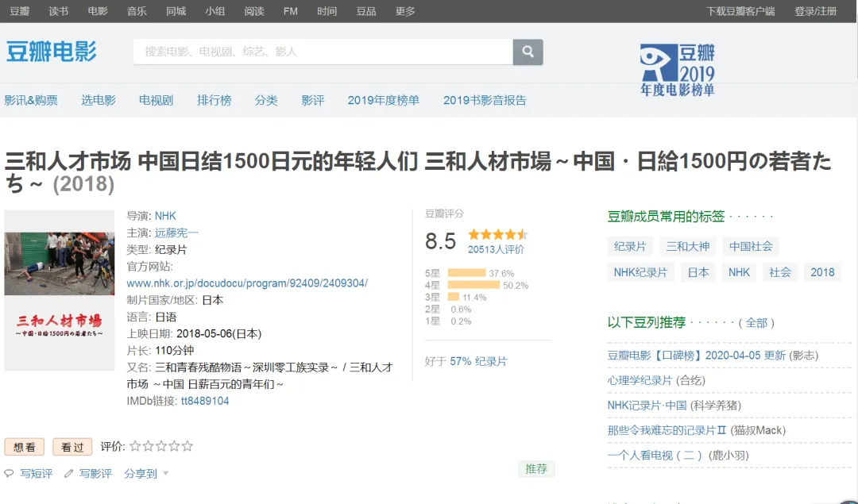Open 音乐 in the top navigation
This screenshot has width=858, height=504.
[137, 11]
